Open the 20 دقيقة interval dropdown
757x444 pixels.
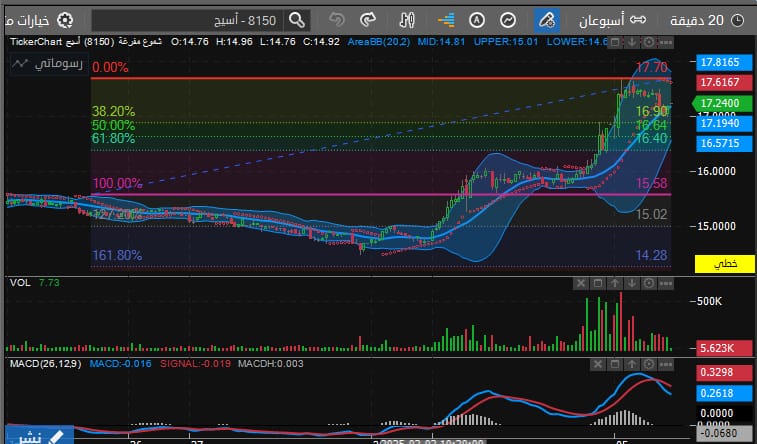(x=710, y=19)
